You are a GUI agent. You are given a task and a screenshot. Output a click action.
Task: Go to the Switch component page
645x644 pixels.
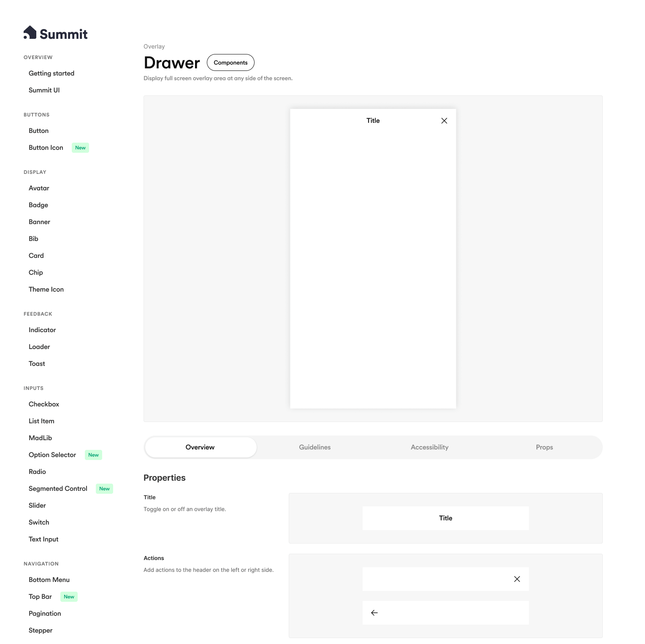pyautogui.click(x=39, y=522)
